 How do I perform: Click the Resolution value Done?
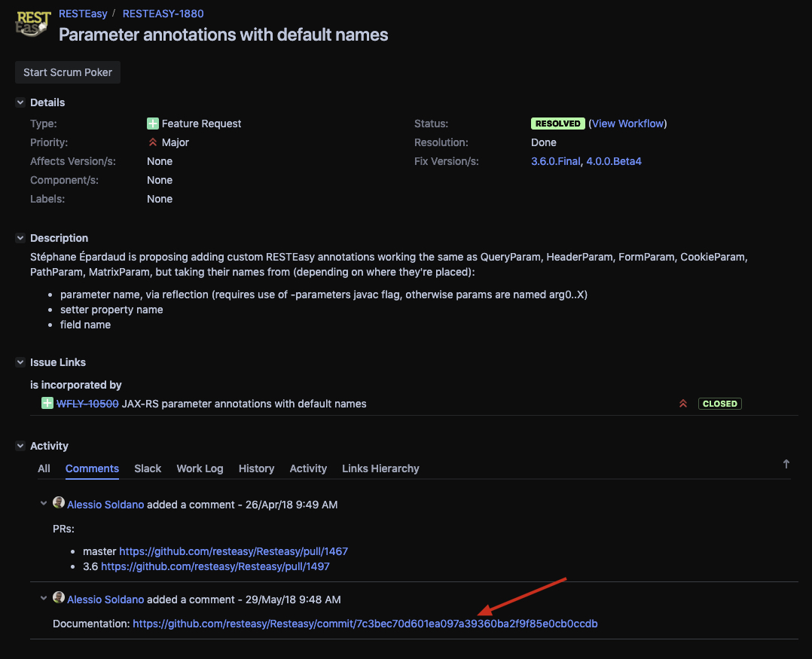pos(544,142)
